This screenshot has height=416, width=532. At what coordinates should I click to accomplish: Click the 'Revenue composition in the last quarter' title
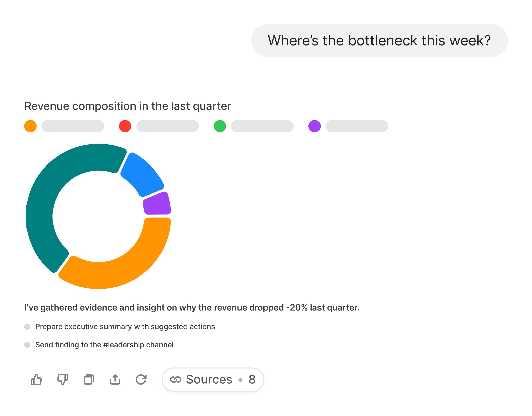click(x=128, y=106)
